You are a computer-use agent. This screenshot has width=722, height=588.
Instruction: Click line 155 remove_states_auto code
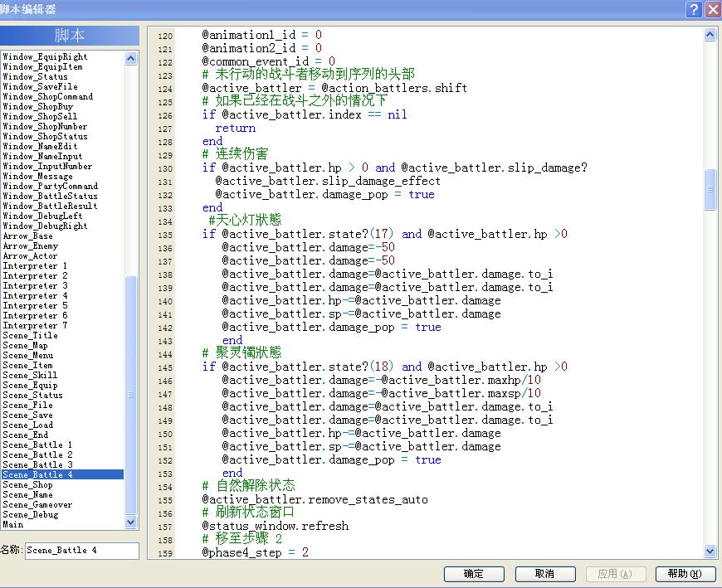tap(315, 499)
